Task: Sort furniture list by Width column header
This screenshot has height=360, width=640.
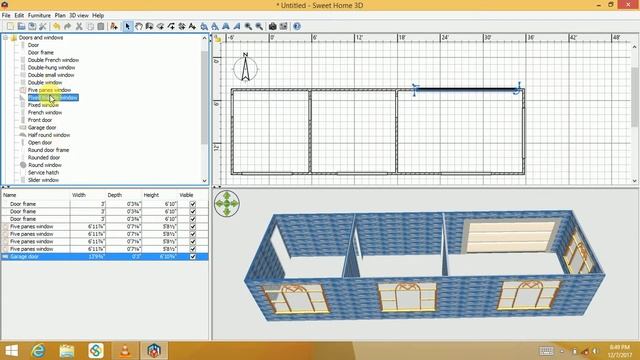Action: [88, 195]
